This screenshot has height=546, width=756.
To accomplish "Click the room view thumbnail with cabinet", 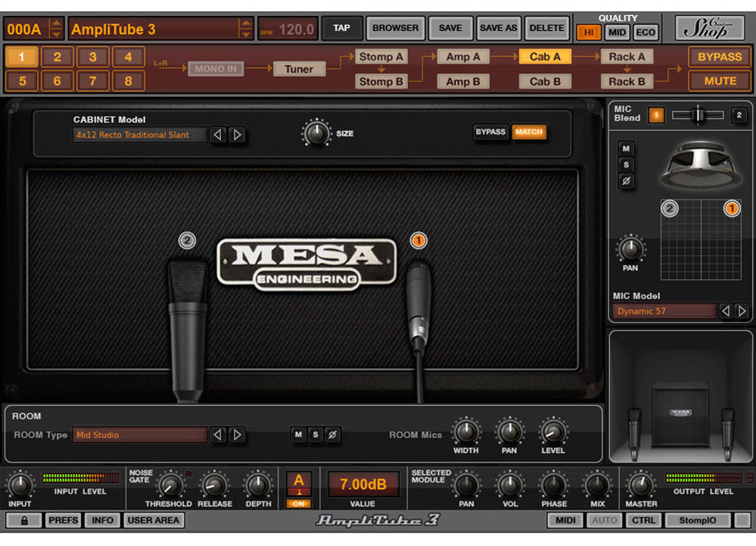I will click(x=680, y=397).
